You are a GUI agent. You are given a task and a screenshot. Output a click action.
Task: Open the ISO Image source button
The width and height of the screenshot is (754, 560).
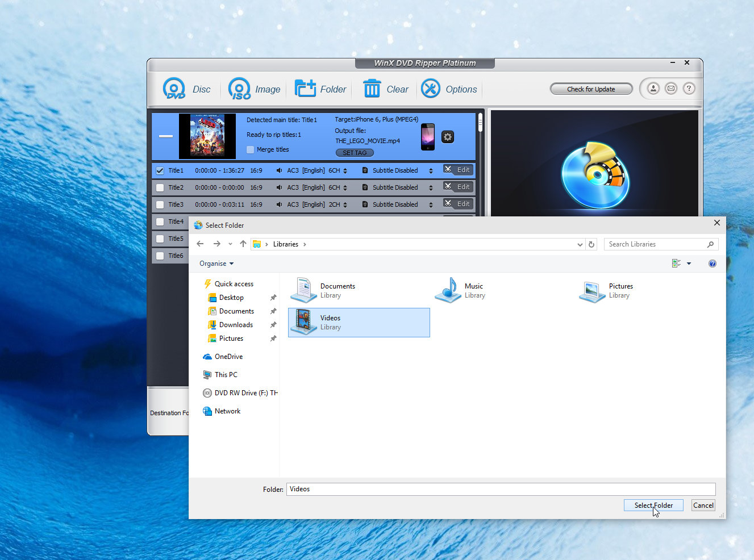pos(239,89)
